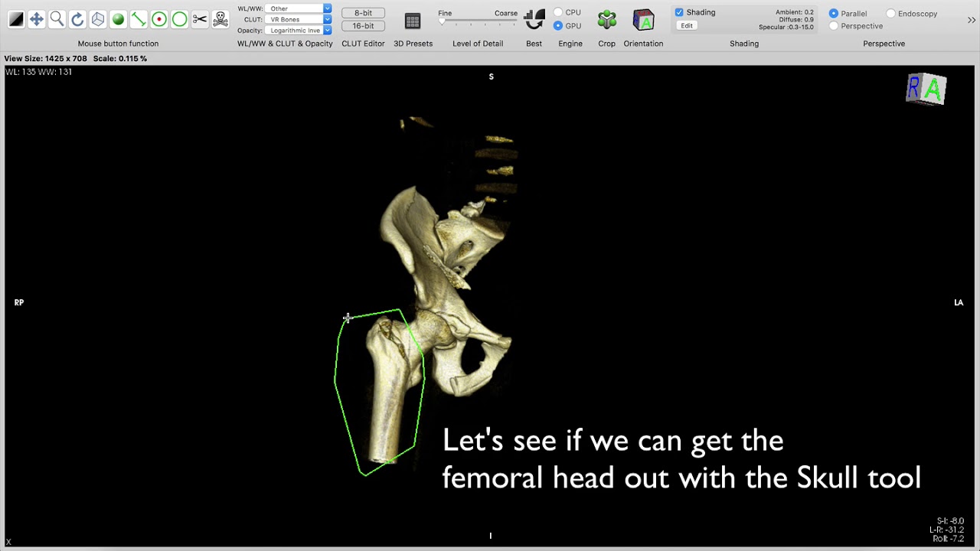This screenshot has height=551, width=980.
Task: Open the Opacity dropdown showing Logarithmic Inve
Action: (x=299, y=30)
